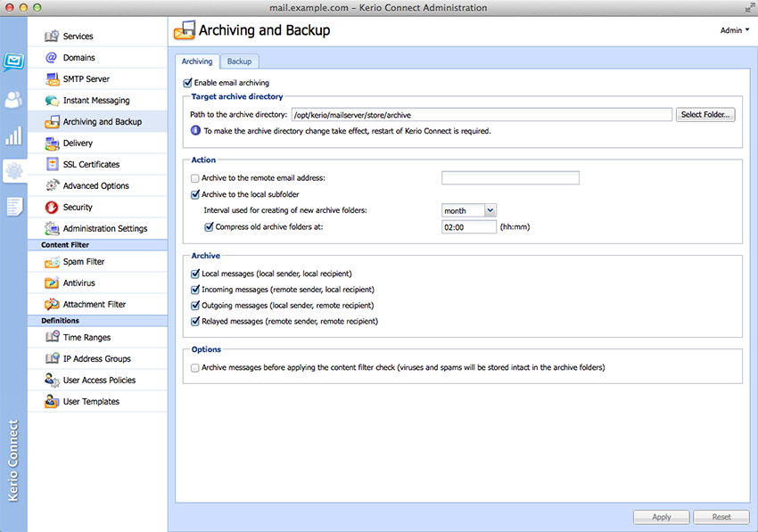Click the Attachment Filter icon
This screenshot has width=758, height=532.
[52, 305]
